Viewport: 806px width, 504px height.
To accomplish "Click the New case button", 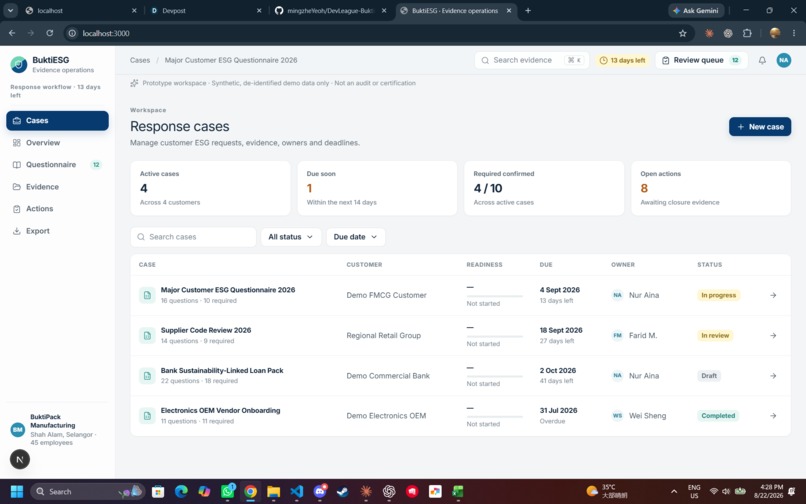I will click(760, 127).
